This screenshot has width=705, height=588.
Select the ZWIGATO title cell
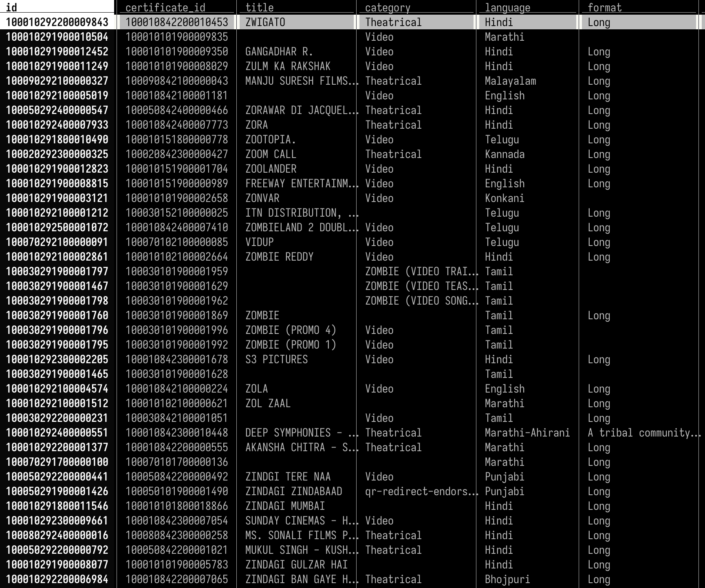[x=265, y=22]
